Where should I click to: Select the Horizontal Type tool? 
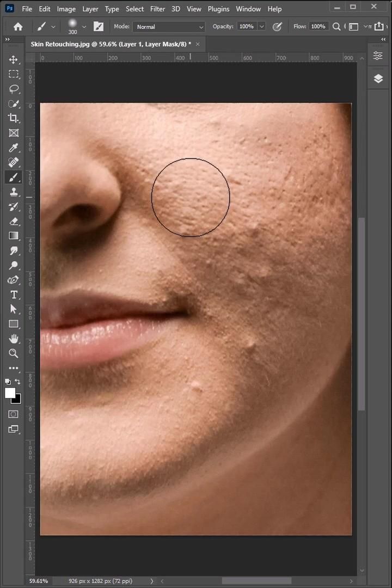point(14,295)
